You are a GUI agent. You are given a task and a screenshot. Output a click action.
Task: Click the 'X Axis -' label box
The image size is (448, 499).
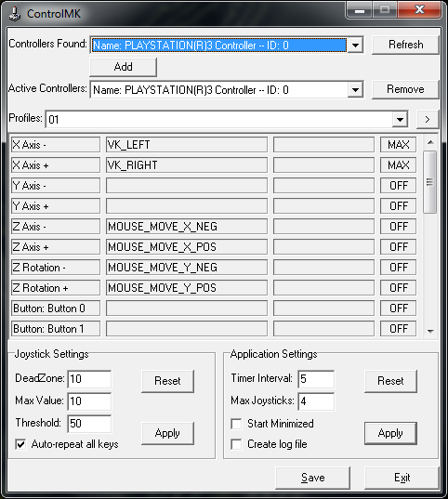click(x=56, y=145)
